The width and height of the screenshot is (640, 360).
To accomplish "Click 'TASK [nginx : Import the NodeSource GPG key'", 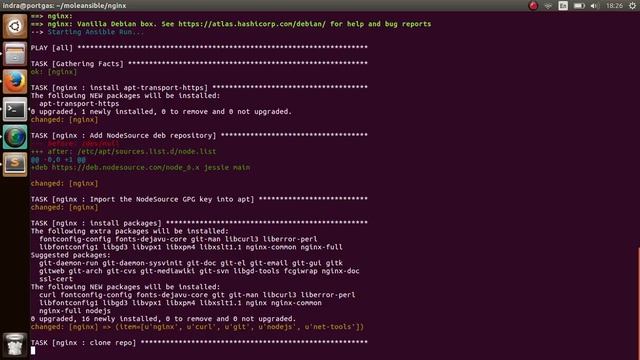I will (x=199, y=199).
